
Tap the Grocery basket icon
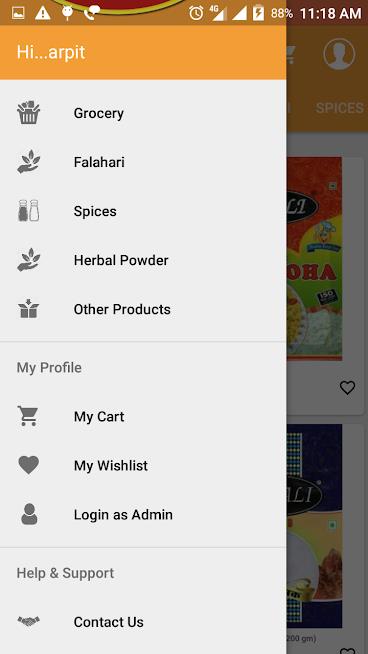click(28, 113)
